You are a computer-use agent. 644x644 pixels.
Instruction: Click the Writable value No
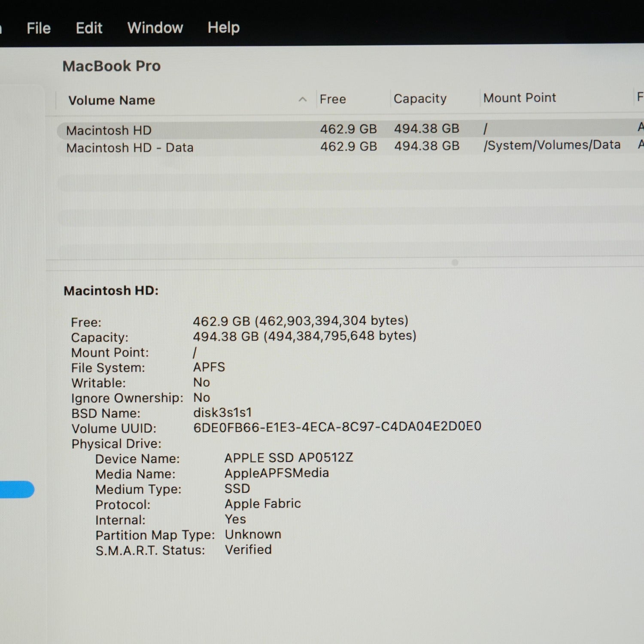pos(202,382)
